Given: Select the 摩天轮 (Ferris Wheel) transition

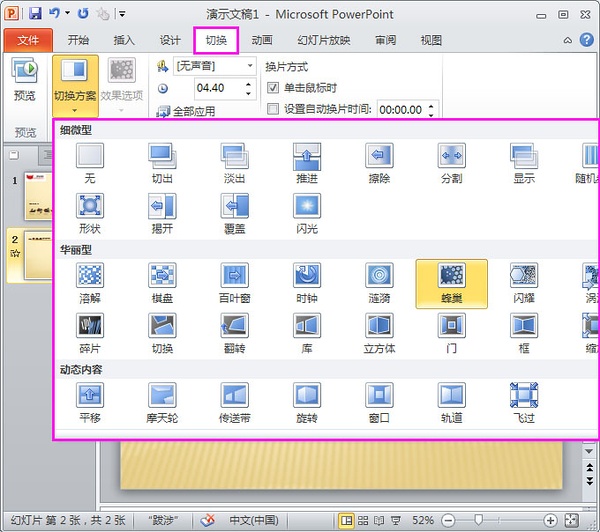Looking at the screenshot, I should pyautogui.click(x=162, y=403).
